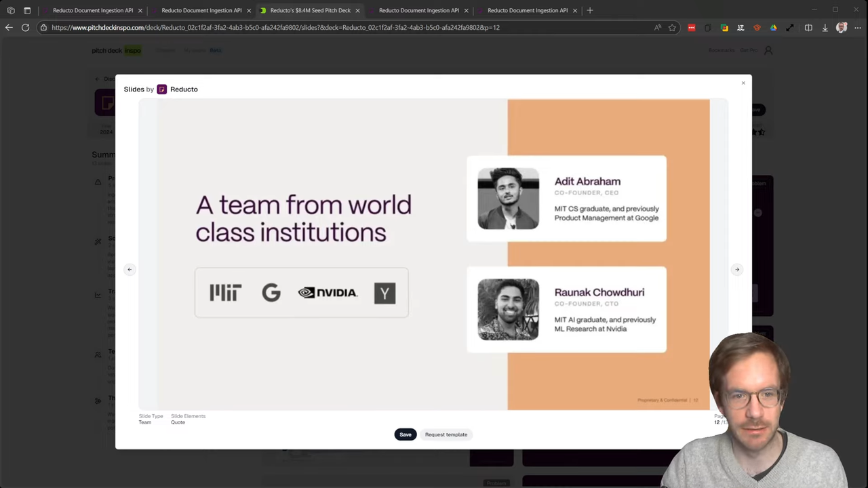Open Settings and more ellipsis menu
The width and height of the screenshot is (868, 488).
pyautogui.click(x=857, y=27)
